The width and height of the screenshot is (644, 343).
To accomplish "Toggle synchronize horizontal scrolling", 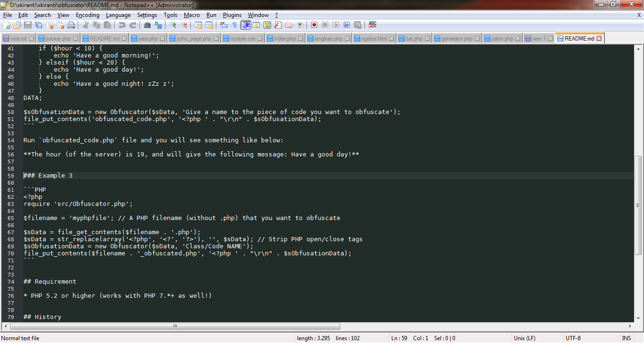I will (x=209, y=25).
